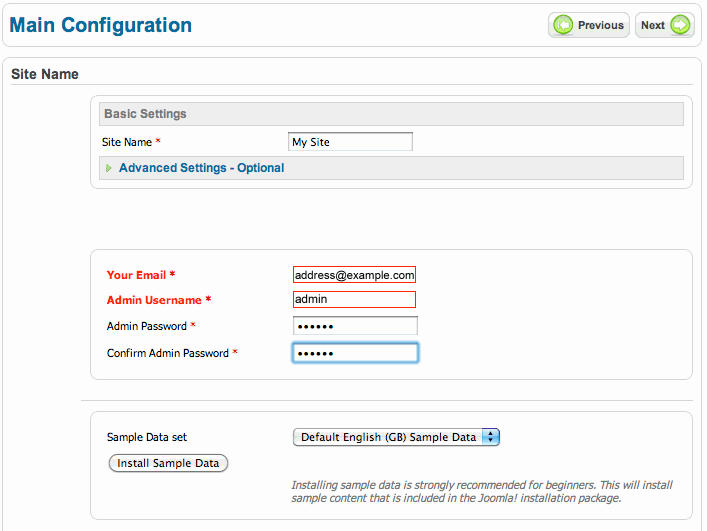
Task: Expand Advanced Settings - Optional section
Action: point(201,168)
